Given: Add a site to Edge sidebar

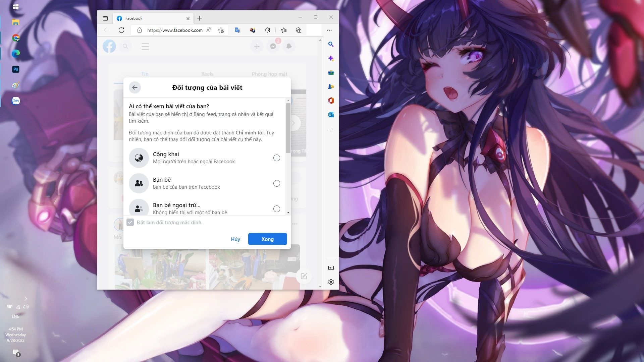Looking at the screenshot, I should (331, 130).
